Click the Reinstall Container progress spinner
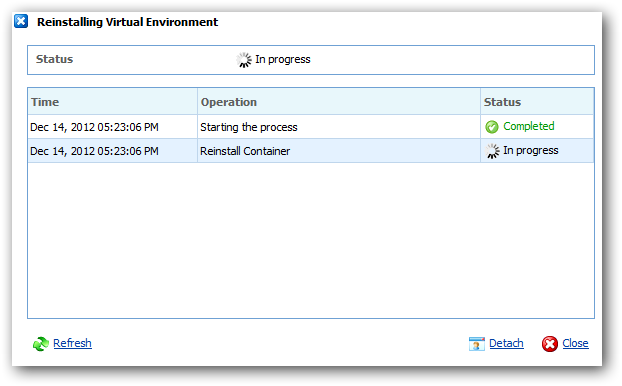This screenshot has height=386, width=622. (x=492, y=151)
